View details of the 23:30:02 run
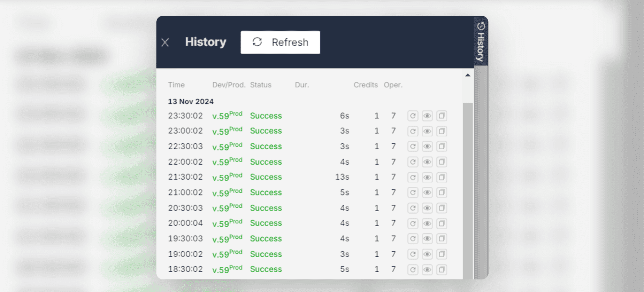The height and width of the screenshot is (292, 644). click(427, 116)
